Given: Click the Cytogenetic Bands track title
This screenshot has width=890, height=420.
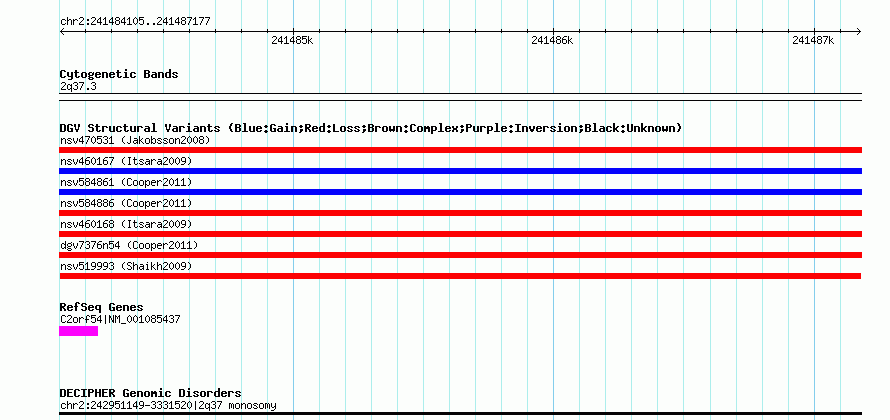Looking at the screenshot, I should point(119,74).
